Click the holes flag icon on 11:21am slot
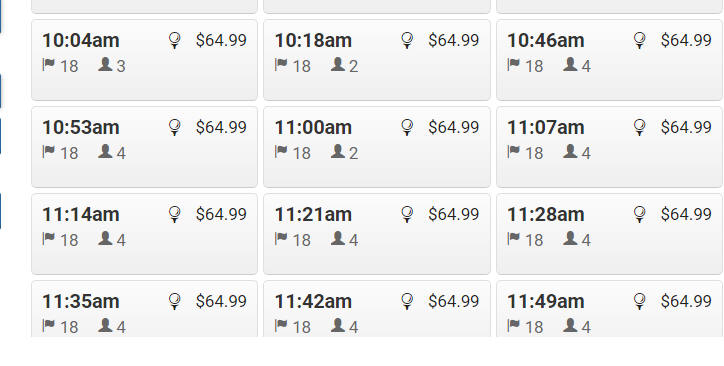 [281, 239]
